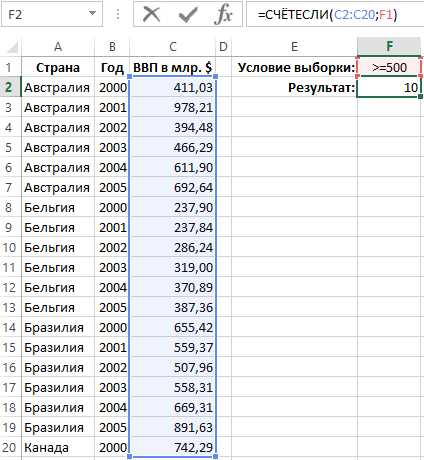Click result cell showing 10
The height and width of the screenshot is (460, 424).
point(389,87)
